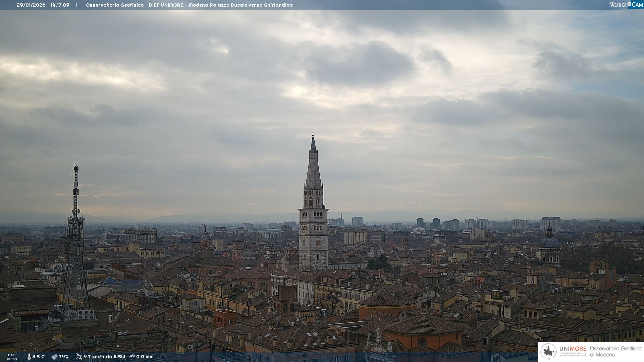Click the wind anemometer icon
Viewport: 644px width, 362px height.
pyautogui.click(x=79, y=357)
